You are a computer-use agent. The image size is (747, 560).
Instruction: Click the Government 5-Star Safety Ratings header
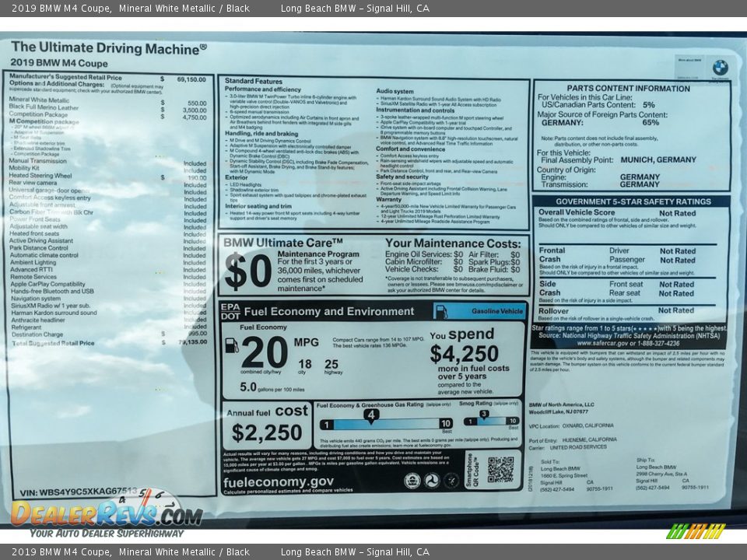coord(630,201)
